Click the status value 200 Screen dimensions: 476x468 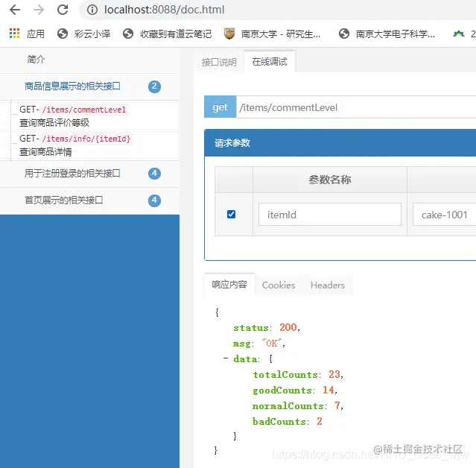(288, 327)
